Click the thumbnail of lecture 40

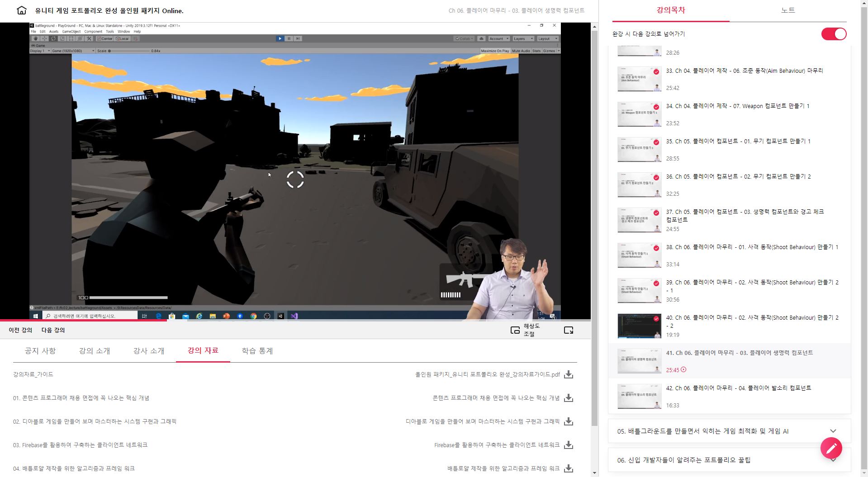click(x=639, y=326)
